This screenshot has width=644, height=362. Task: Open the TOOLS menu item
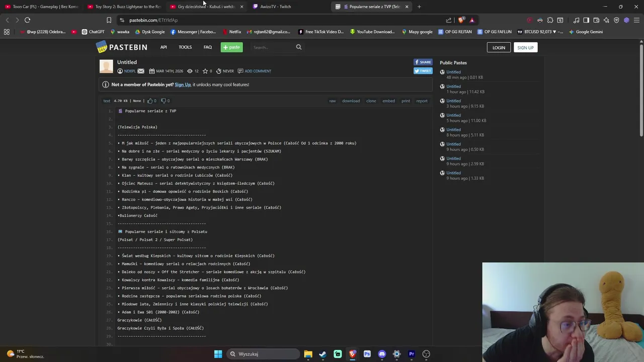click(x=185, y=47)
